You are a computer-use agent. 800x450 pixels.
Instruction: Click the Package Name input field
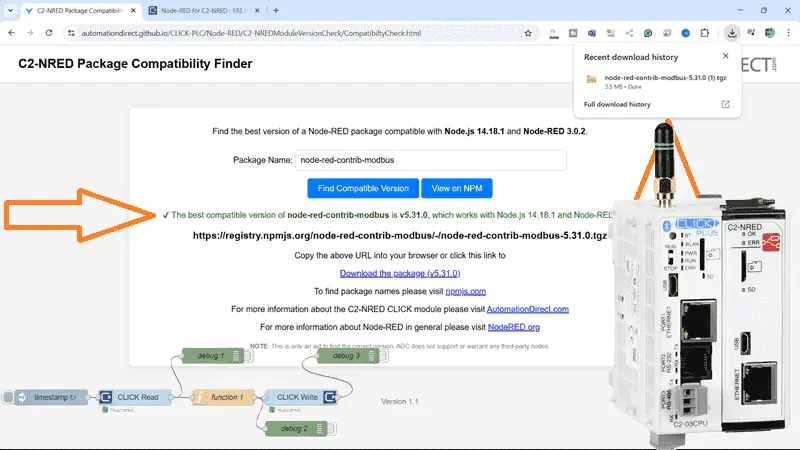(431, 160)
